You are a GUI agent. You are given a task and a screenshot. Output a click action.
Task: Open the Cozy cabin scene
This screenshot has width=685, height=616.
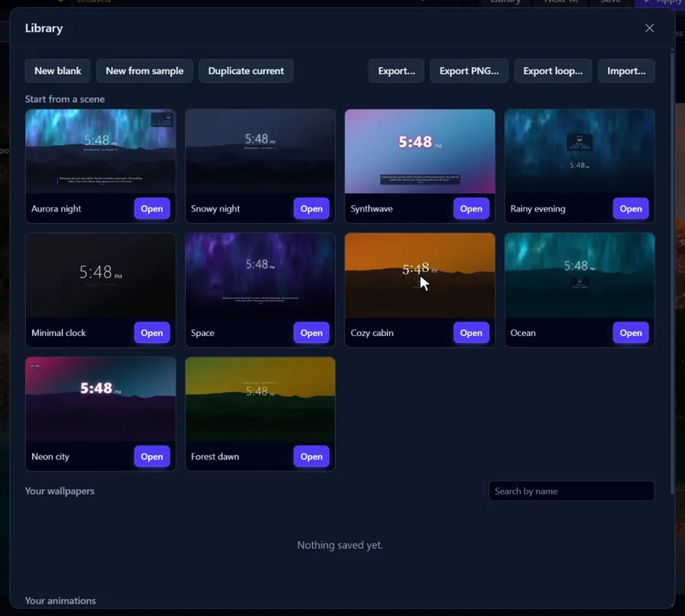[471, 332]
